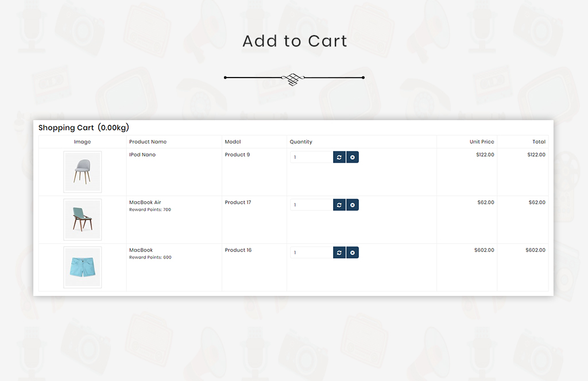Select the $602.00 unit price
The width and height of the screenshot is (588, 381).
click(x=484, y=250)
